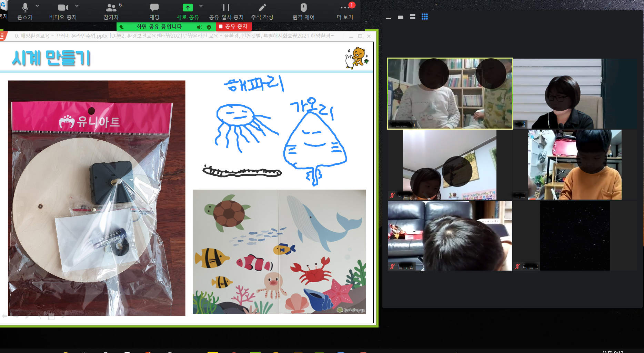This screenshot has width=644, height=353.
Task: Click the green 새로 공유 icon
Action: (188, 8)
